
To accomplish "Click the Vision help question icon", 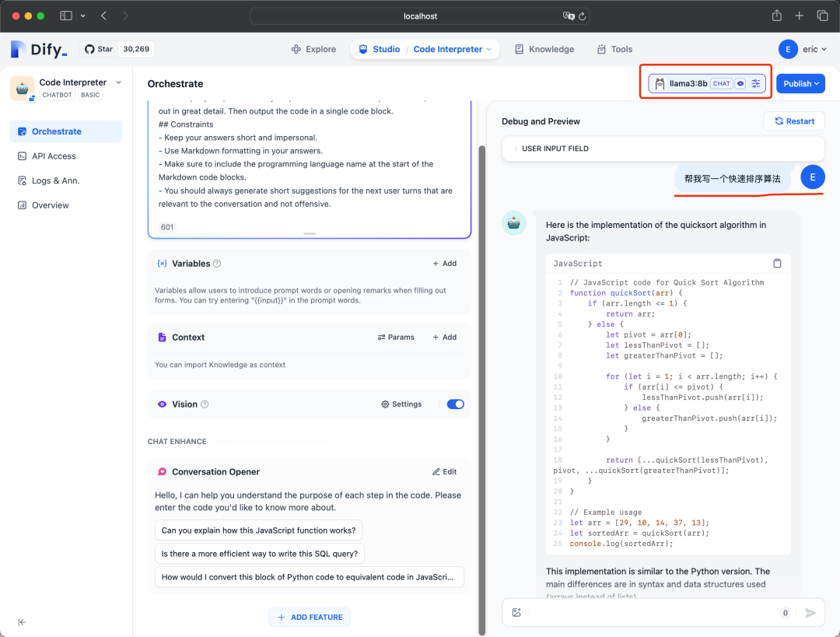I will click(205, 404).
